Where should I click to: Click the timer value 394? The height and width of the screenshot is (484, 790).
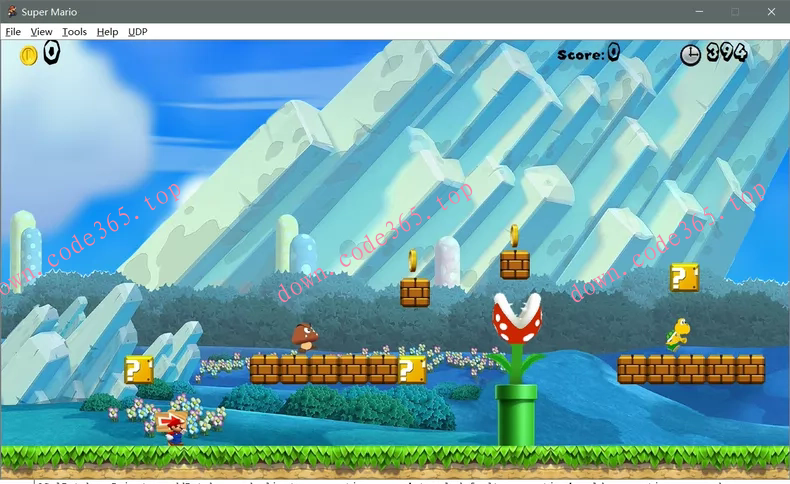click(727, 52)
